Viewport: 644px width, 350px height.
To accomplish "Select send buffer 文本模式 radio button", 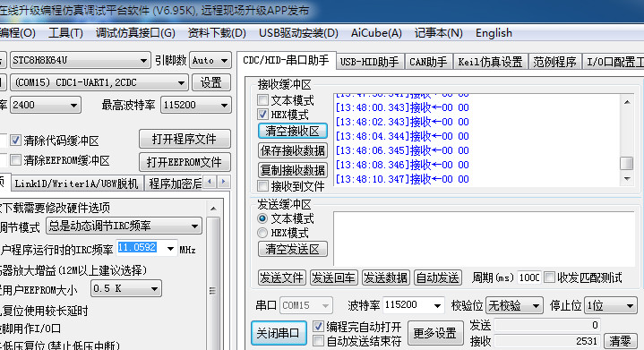I will 262,218.
